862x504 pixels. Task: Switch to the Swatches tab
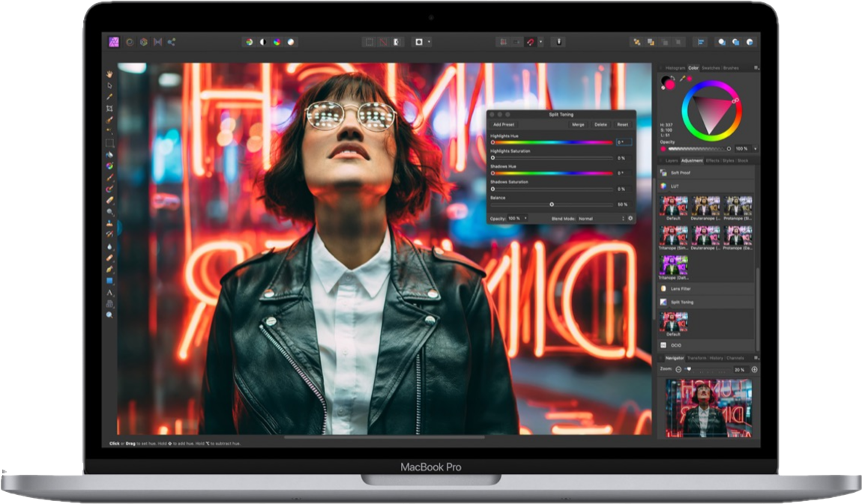coord(710,68)
